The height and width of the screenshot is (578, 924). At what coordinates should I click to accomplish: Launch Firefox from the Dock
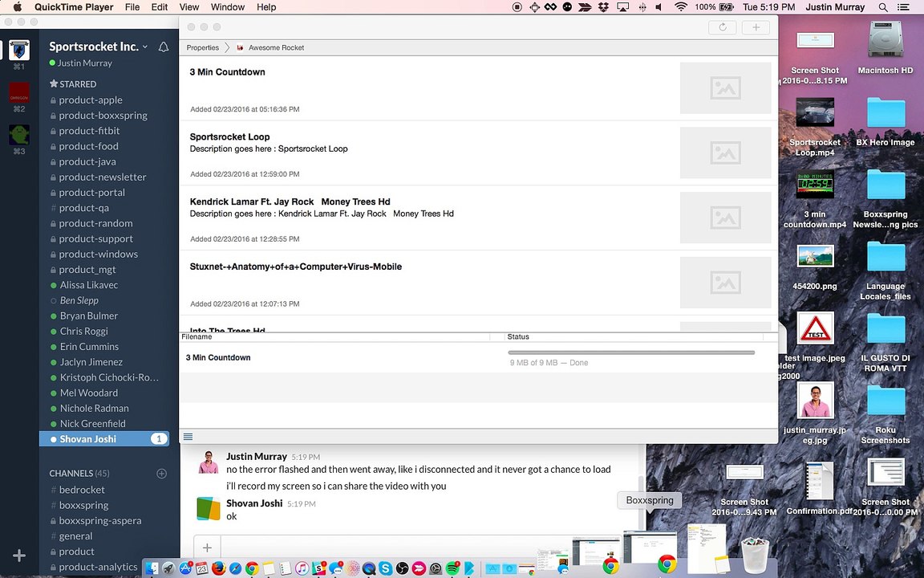tap(219, 568)
